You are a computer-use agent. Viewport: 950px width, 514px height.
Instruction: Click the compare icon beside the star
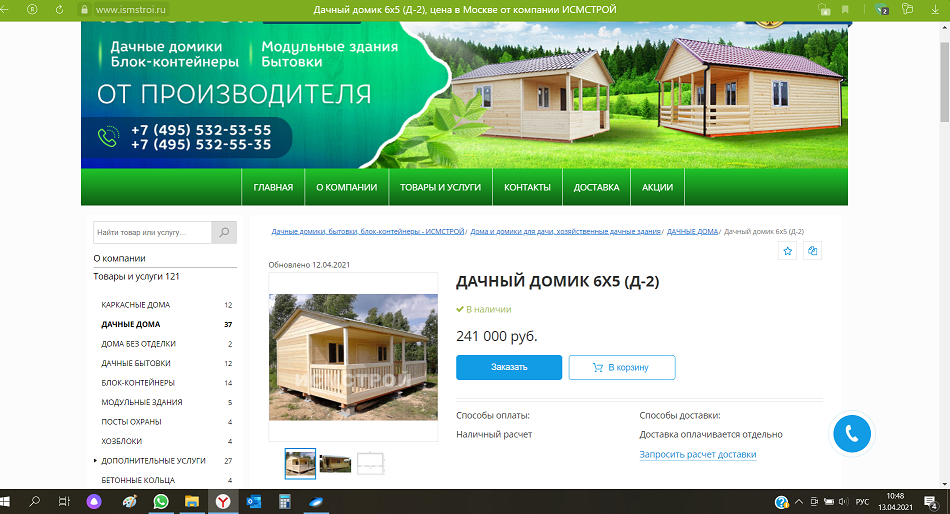coord(812,251)
